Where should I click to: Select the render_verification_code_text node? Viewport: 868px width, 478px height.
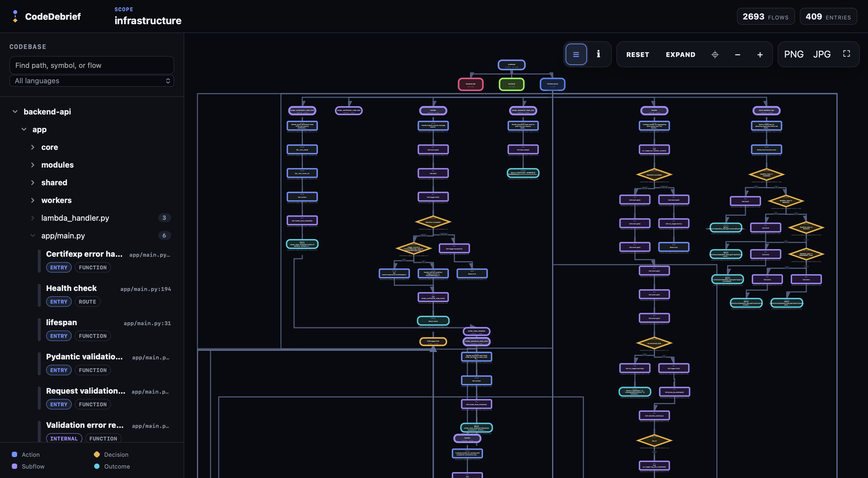[x=349, y=110]
